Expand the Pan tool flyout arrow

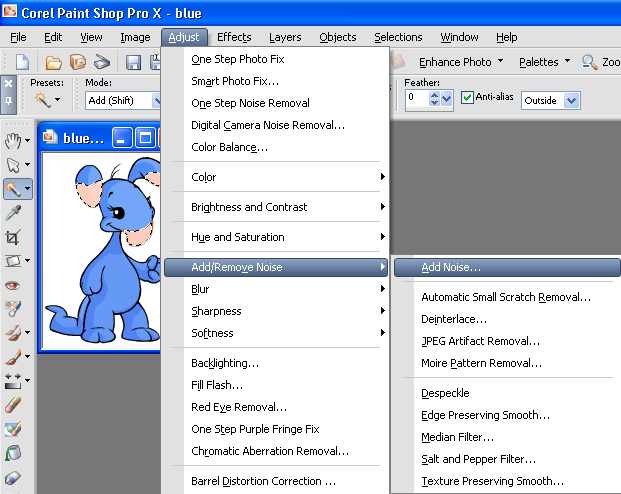pos(27,140)
